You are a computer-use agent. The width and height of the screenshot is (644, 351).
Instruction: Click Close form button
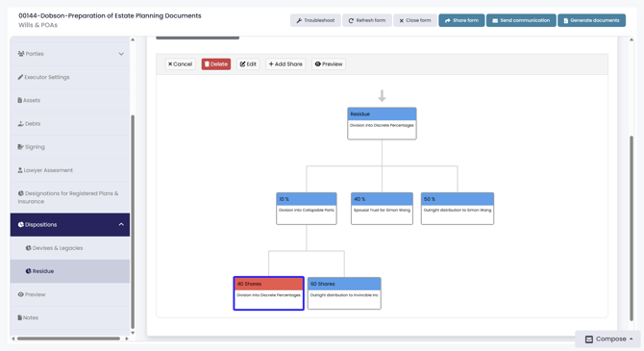415,20
